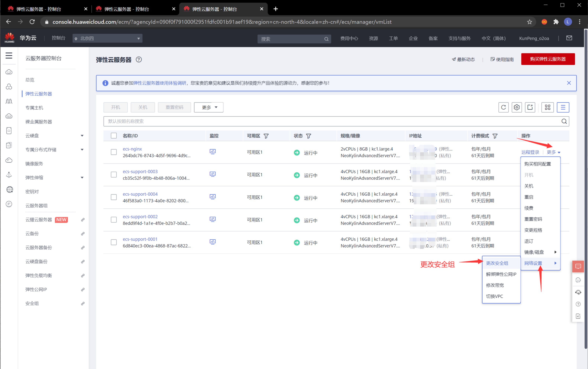This screenshot has height=369, width=588.
Task: Click the monitoring icon for ecs-nginx
Action: [212, 152]
